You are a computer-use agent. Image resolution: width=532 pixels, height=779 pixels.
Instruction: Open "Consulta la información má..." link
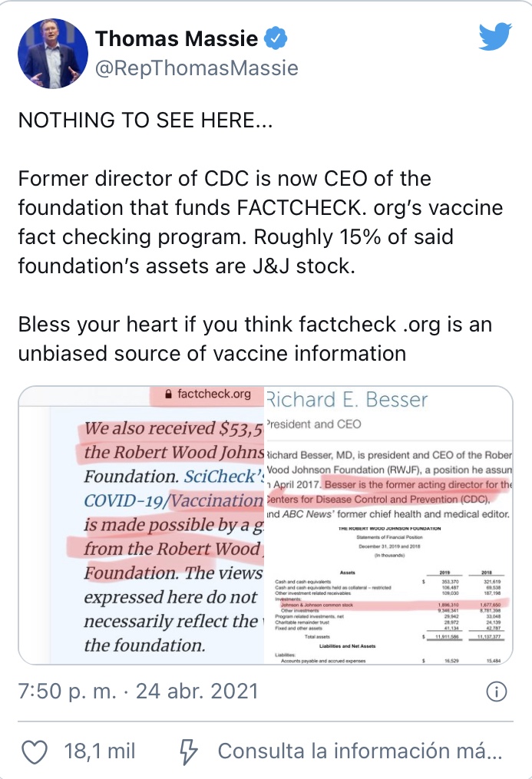coord(361,751)
